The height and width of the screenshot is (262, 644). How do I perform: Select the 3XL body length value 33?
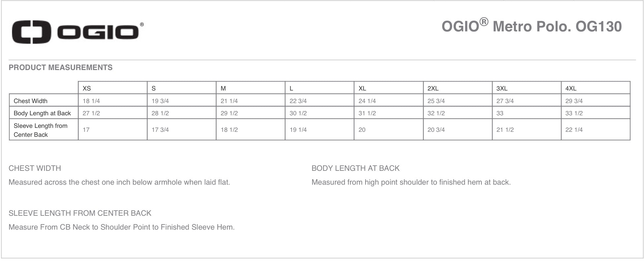[x=500, y=113]
